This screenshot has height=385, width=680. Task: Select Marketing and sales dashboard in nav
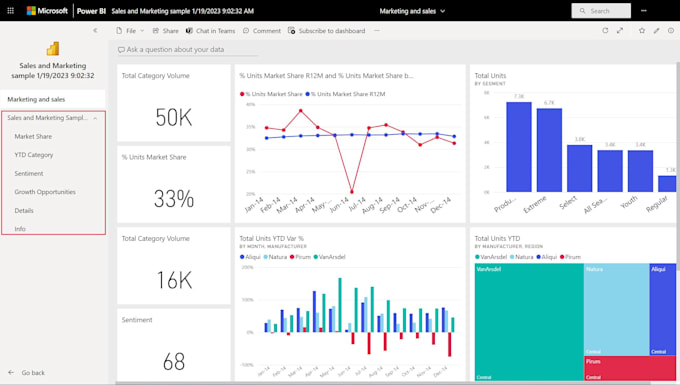click(53, 99)
